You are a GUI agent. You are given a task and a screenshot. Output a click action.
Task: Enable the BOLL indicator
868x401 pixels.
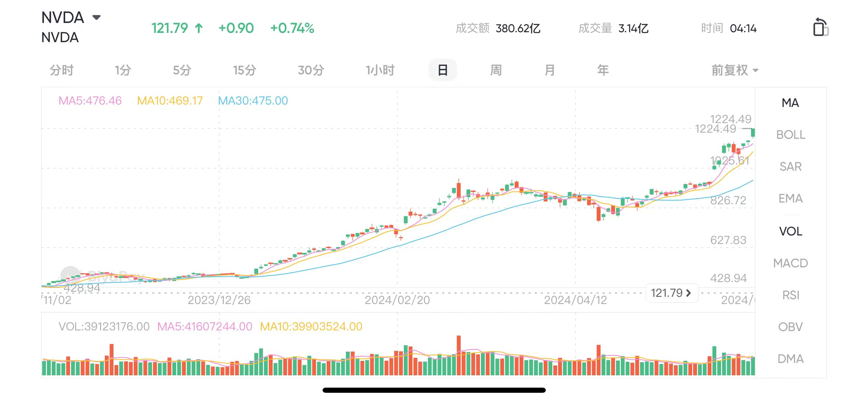pos(791,135)
